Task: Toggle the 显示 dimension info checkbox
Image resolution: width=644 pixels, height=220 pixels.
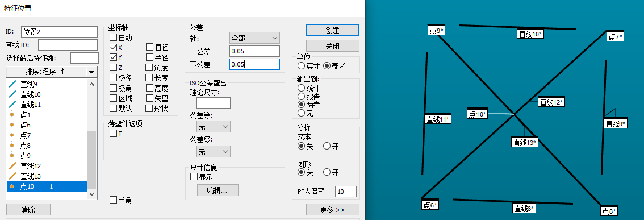Action: coord(194,177)
